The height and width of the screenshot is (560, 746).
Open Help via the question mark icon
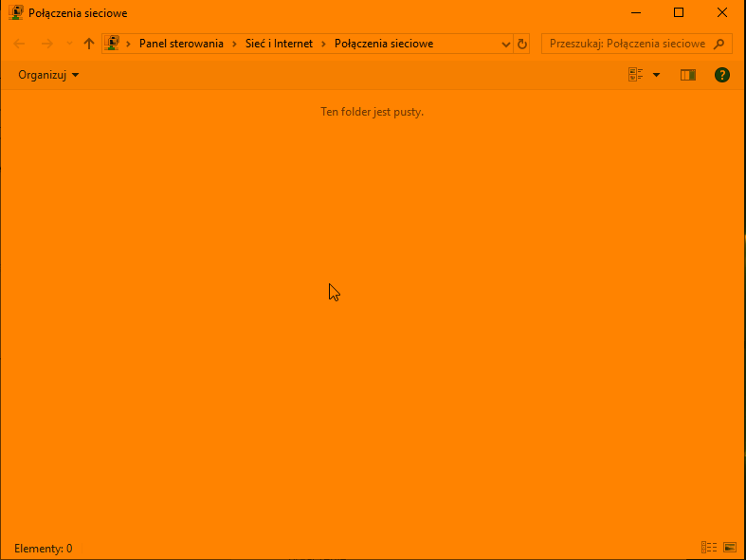click(722, 75)
